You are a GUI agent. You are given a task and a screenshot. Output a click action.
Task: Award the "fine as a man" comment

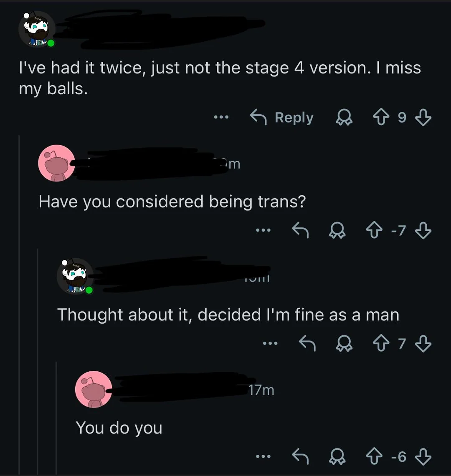click(345, 344)
